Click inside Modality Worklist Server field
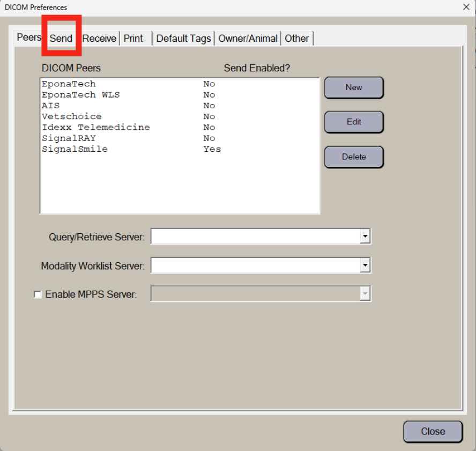The height and width of the screenshot is (451, 476). 256,265
